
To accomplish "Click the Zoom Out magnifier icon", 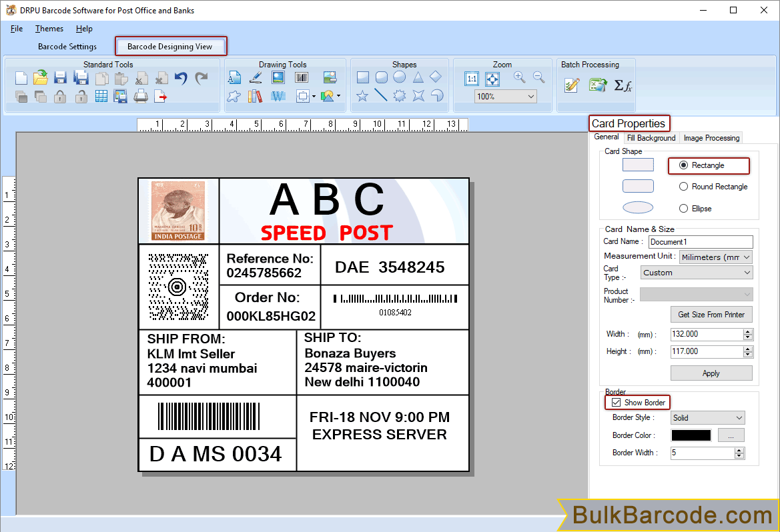I will pyautogui.click(x=538, y=77).
